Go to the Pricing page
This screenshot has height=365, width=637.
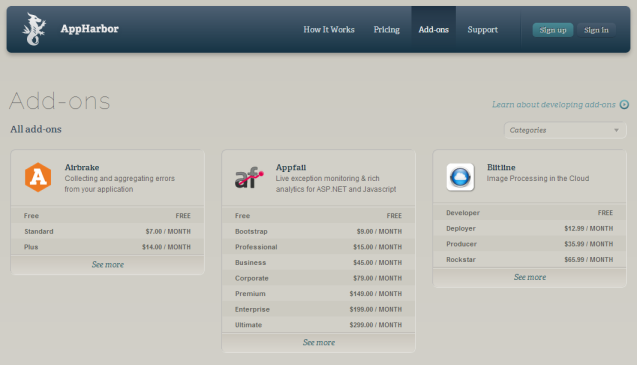coord(386,30)
